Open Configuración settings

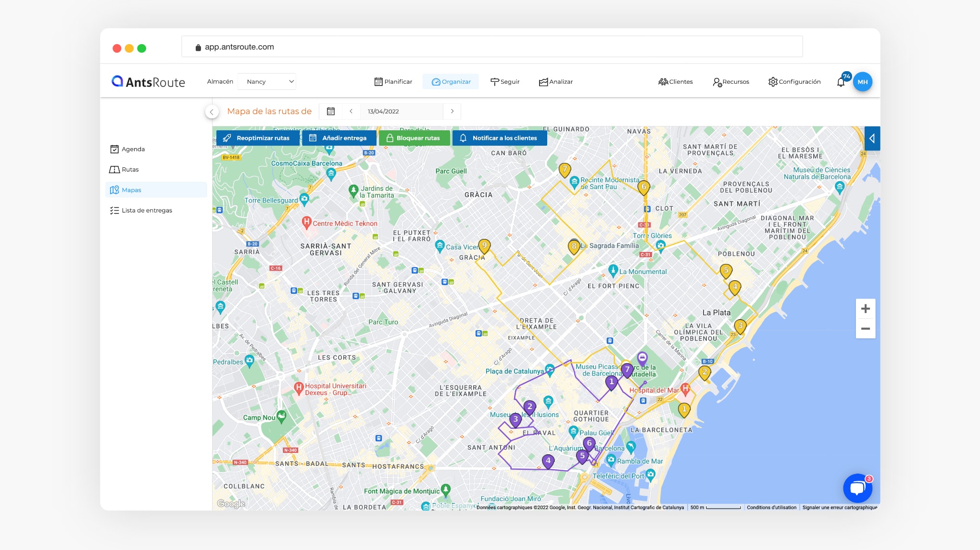click(x=794, y=82)
